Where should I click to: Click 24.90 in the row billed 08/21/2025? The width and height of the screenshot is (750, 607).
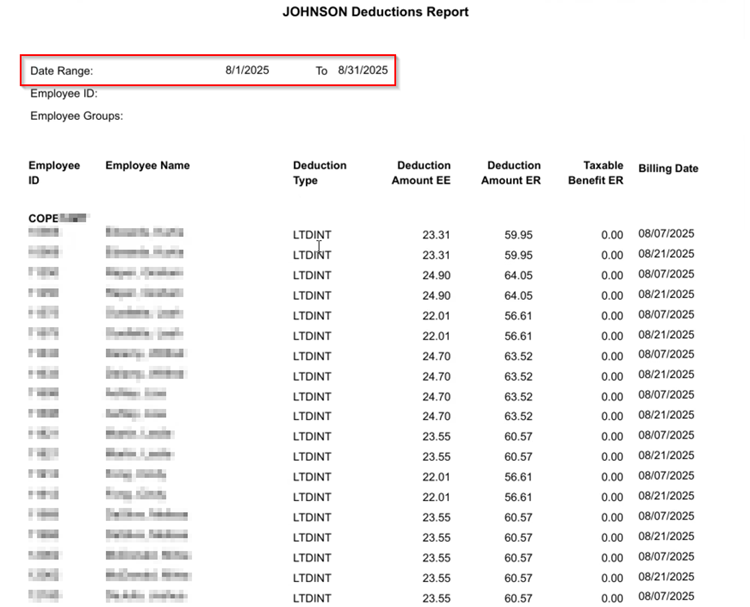436,296
